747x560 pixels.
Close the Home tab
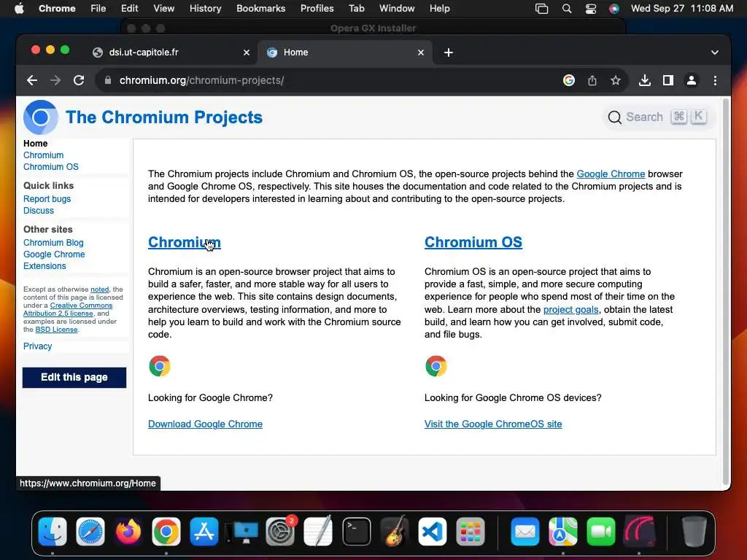pyautogui.click(x=421, y=52)
